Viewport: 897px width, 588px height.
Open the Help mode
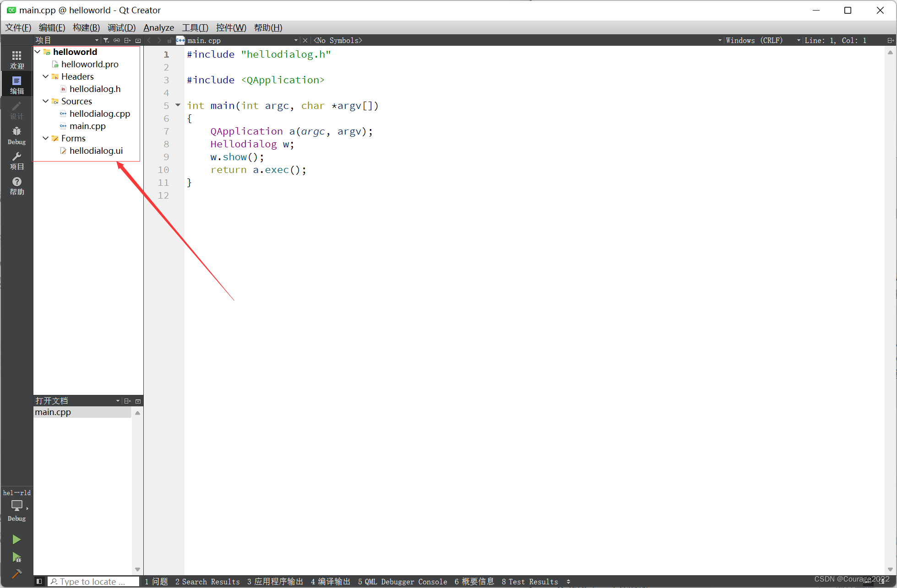[16, 185]
